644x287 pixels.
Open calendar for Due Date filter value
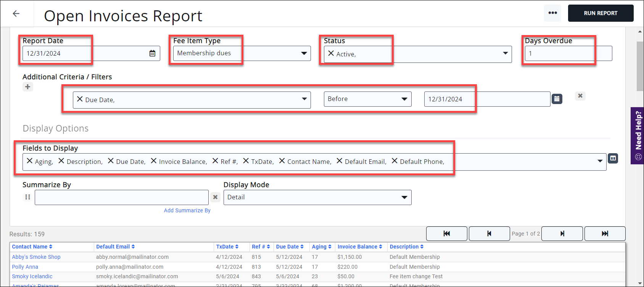pos(557,99)
